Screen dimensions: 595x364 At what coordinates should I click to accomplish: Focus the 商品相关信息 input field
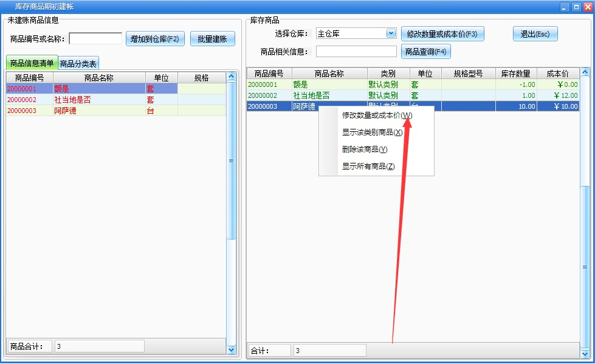(x=356, y=51)
